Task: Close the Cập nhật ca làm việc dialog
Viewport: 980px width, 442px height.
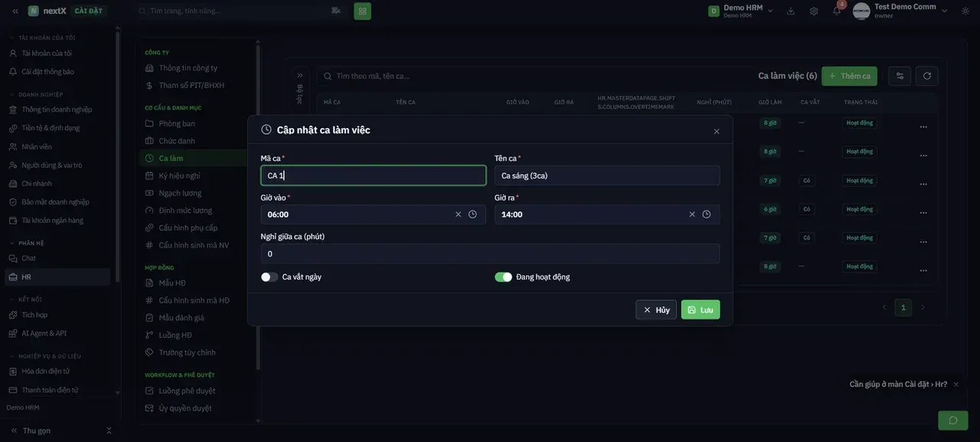Action: tap(717, 131)
